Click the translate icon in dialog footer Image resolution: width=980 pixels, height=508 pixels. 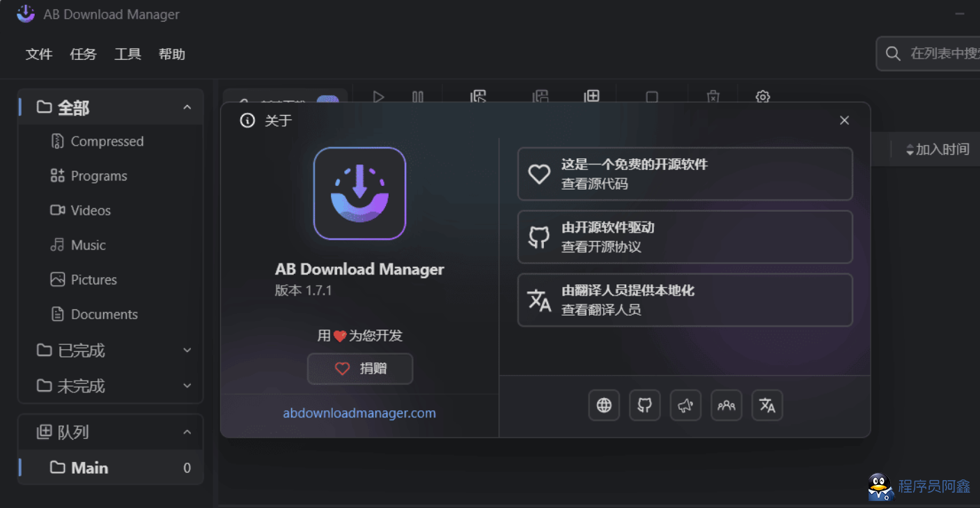(768, 406)
